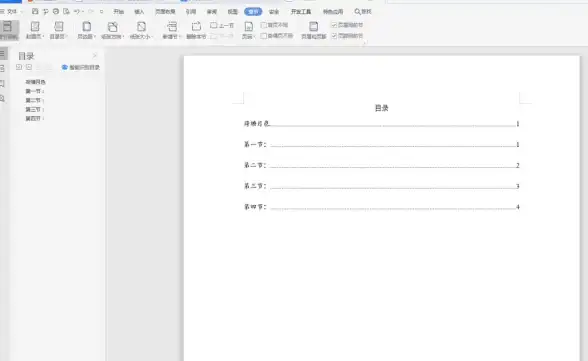The width and height of the screenshot is (588, 361).
Task: Switch to the 插入 tab
Action: click(139, 12)
